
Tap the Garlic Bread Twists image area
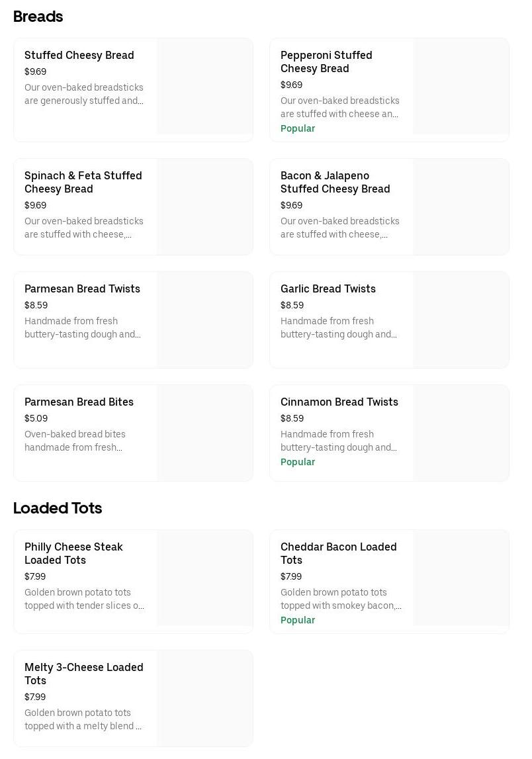tap(461, 320)
